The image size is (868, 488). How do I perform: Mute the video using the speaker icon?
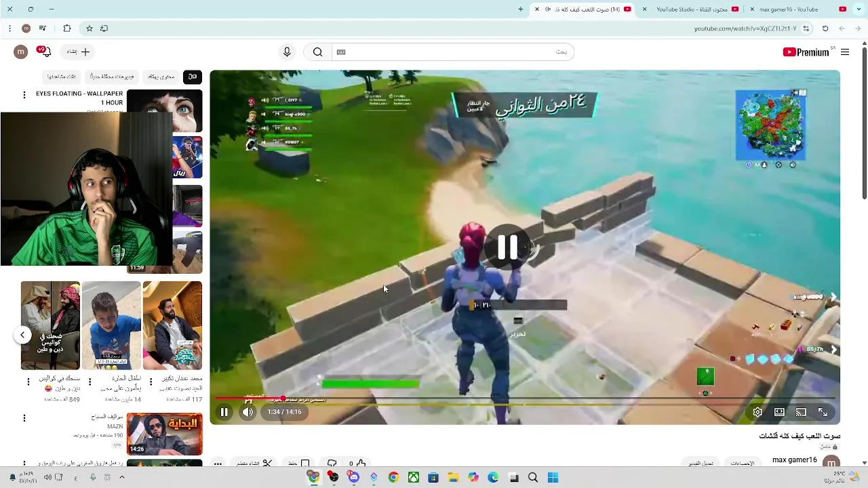click(x=248, y=412)
